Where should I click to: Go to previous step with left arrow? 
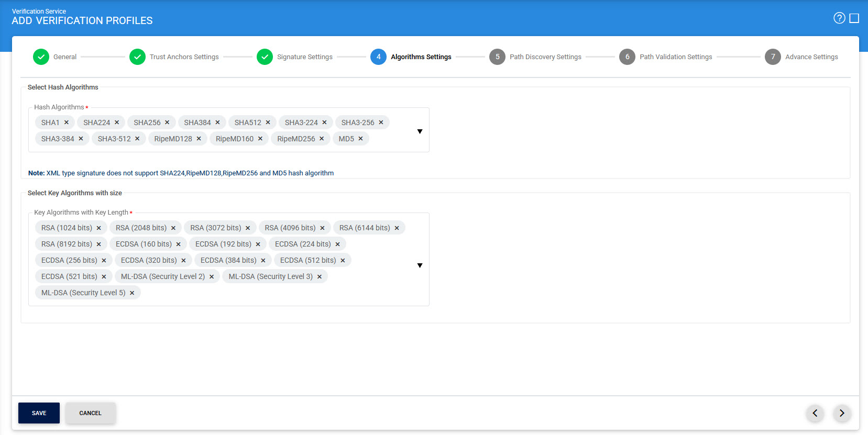coord(815,413)
